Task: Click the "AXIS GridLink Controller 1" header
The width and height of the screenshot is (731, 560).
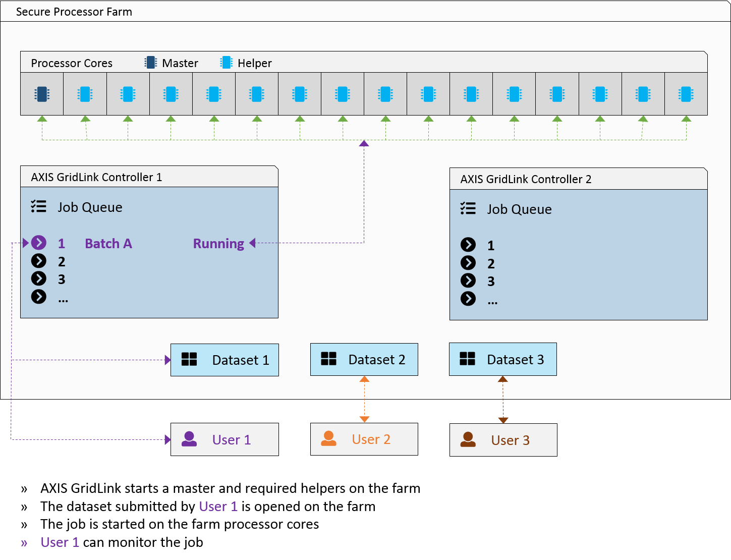Action: (x=96, y=177)
